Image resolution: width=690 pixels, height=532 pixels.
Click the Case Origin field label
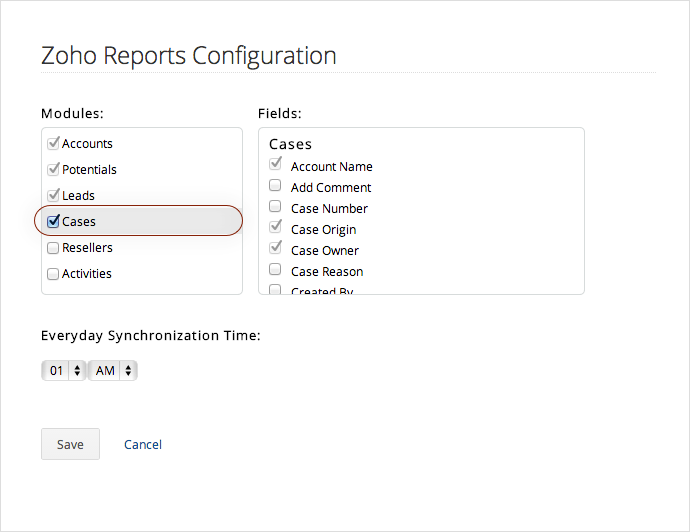click(x=323, y=229)
